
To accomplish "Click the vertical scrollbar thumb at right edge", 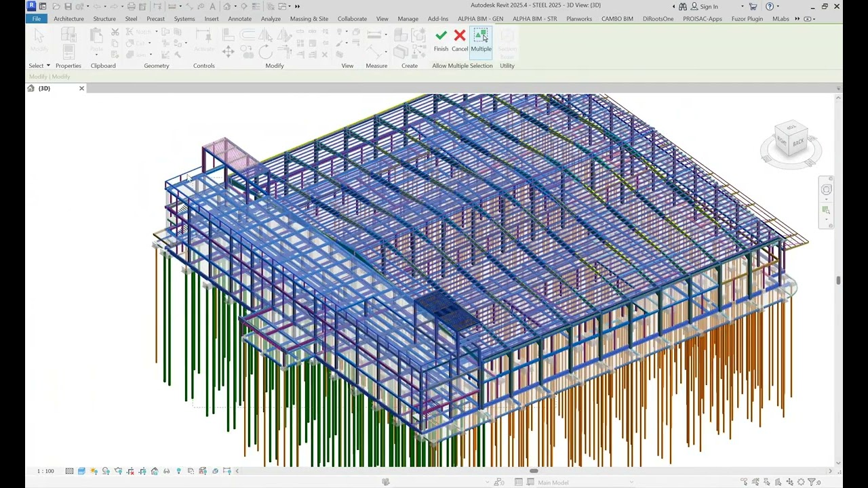I will click(838, 280).
